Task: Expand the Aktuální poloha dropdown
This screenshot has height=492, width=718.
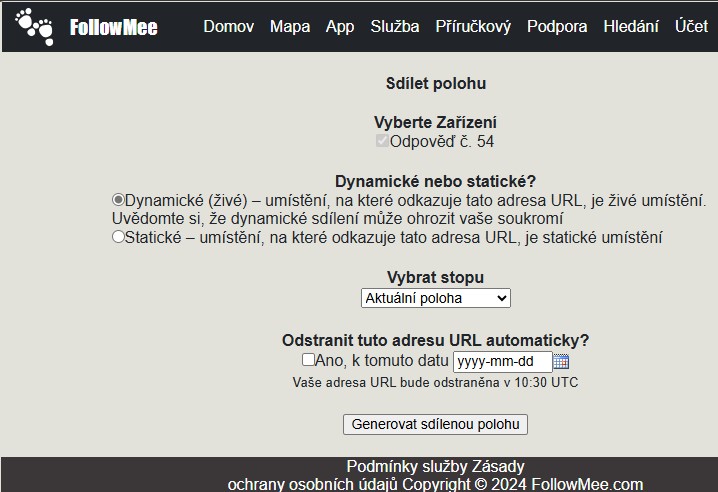Action: [x=435, y=298]
